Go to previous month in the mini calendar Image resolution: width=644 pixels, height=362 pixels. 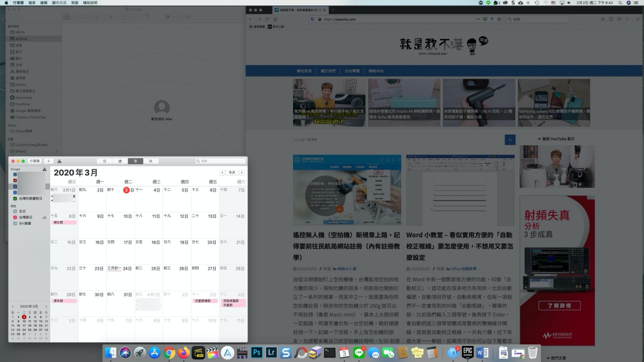click(13, 306)
